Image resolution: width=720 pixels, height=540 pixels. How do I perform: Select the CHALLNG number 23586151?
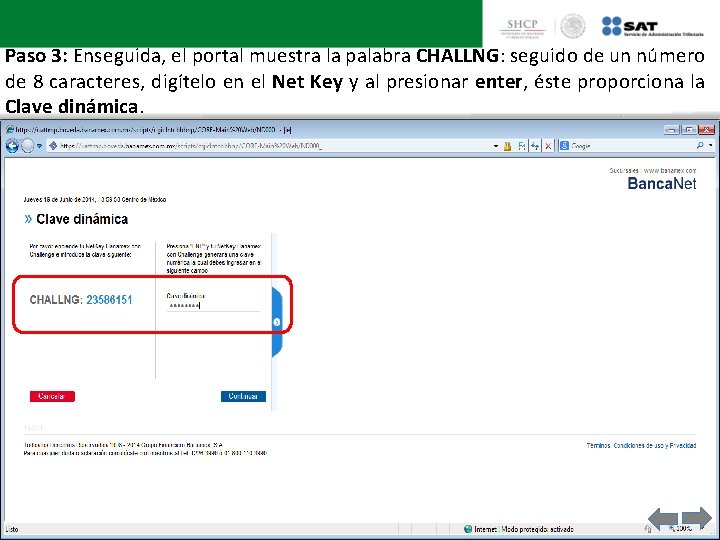(109, 300)
